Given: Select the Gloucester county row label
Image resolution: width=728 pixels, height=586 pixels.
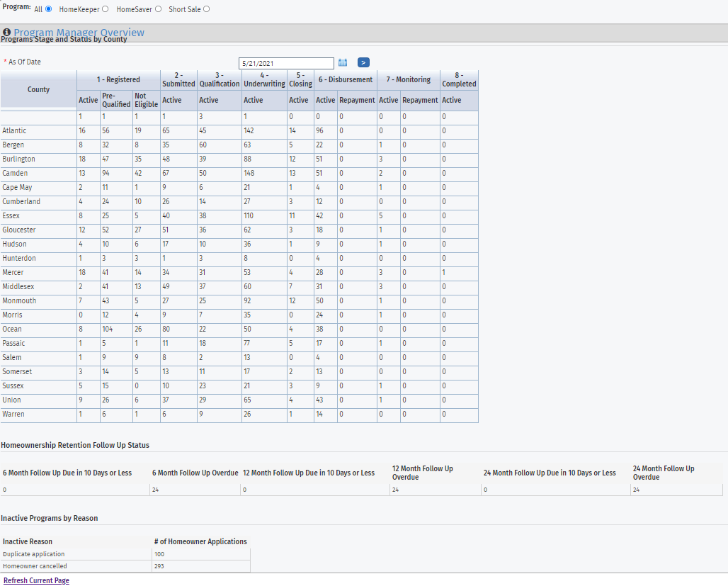Looking at the screenshot, I should point(19,230).
